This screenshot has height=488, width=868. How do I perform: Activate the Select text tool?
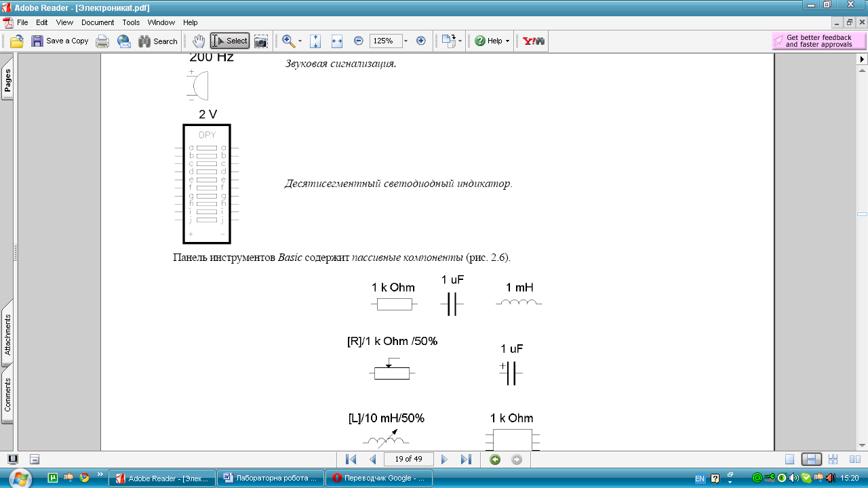click(x=230, y=41)
